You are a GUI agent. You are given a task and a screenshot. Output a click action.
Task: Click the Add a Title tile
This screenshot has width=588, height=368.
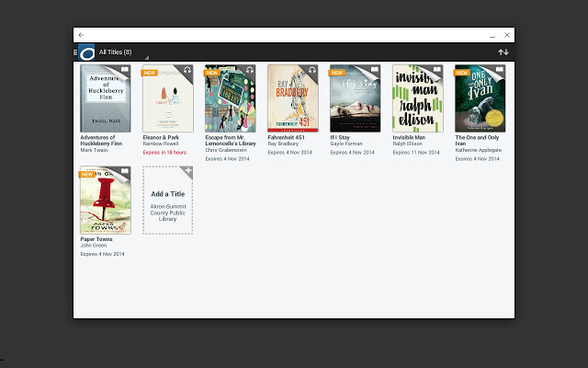tap(168, 201)
